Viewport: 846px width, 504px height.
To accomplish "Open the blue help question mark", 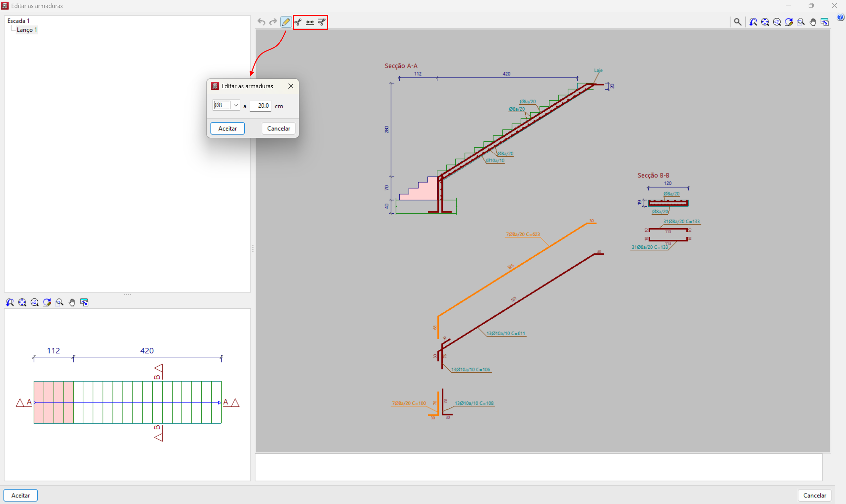I will pyautogui.click(x=840, y=17).
